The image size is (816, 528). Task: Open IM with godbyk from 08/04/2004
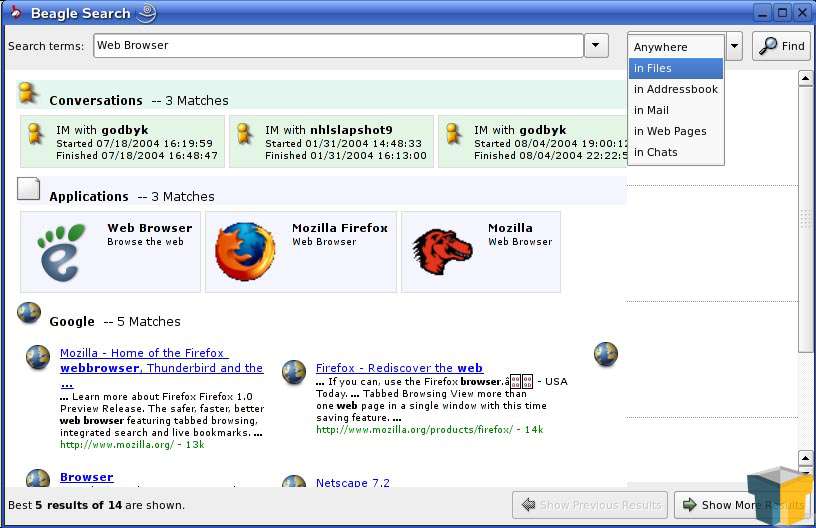[x=532, y=141]
